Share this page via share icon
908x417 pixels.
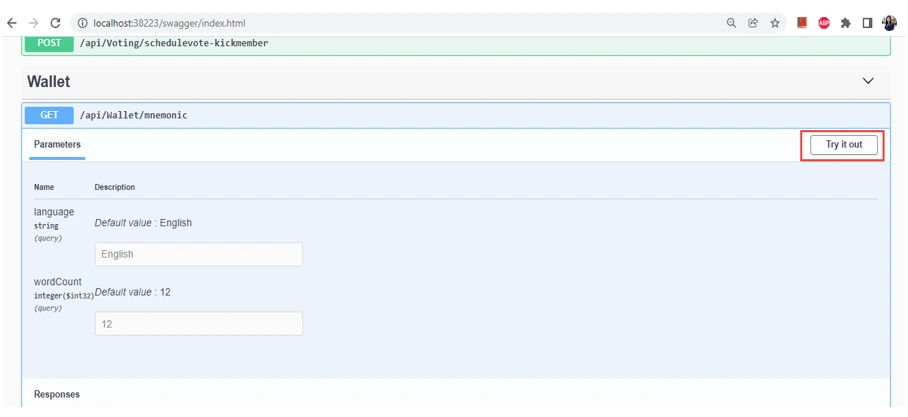click(753, 23)
